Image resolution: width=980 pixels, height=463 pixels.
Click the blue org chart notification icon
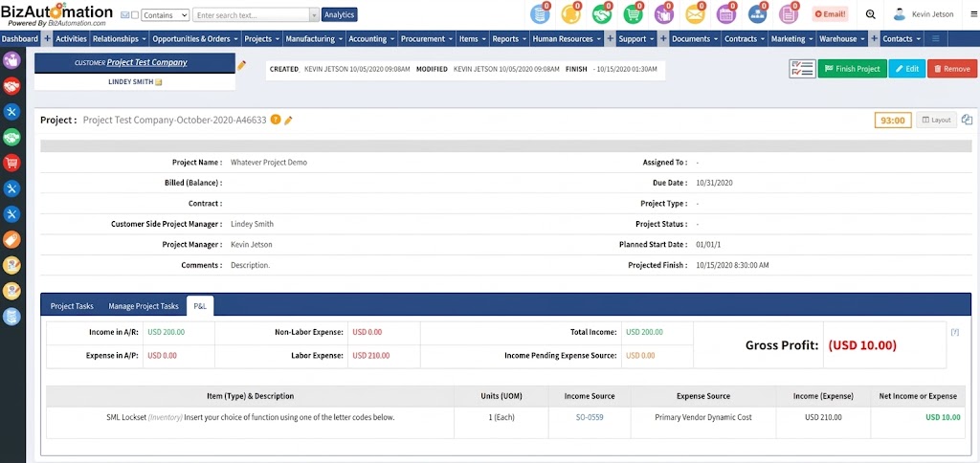point(758,13)
